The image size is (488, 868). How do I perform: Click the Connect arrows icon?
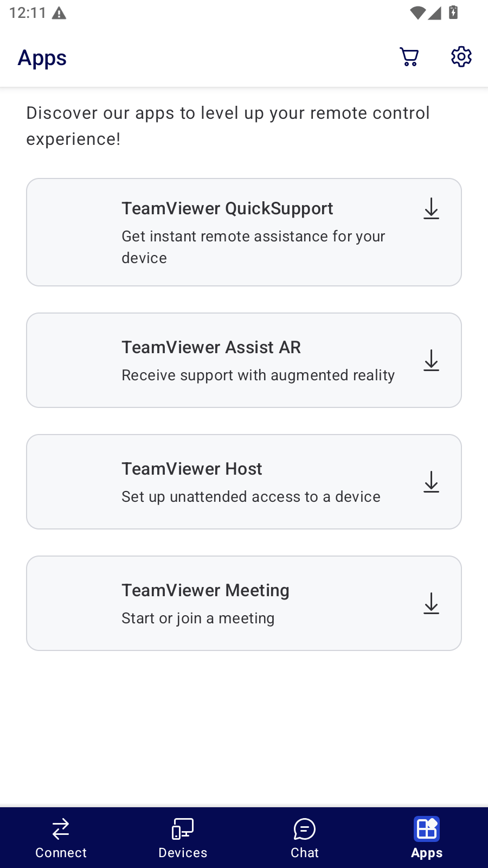coord(61,829)
